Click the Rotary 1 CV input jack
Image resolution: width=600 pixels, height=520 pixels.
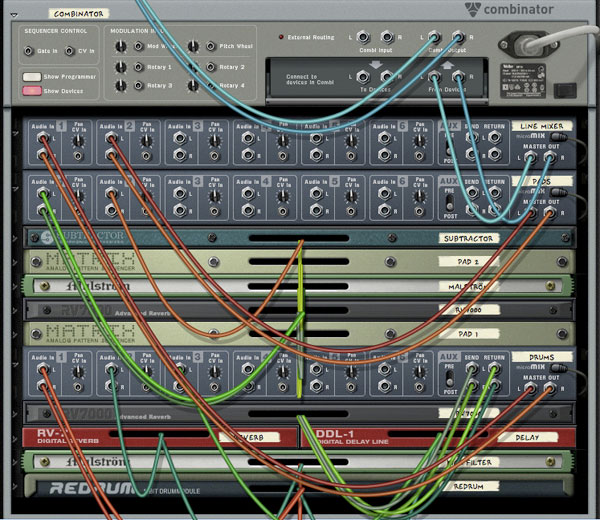click(x=139, y=67)
